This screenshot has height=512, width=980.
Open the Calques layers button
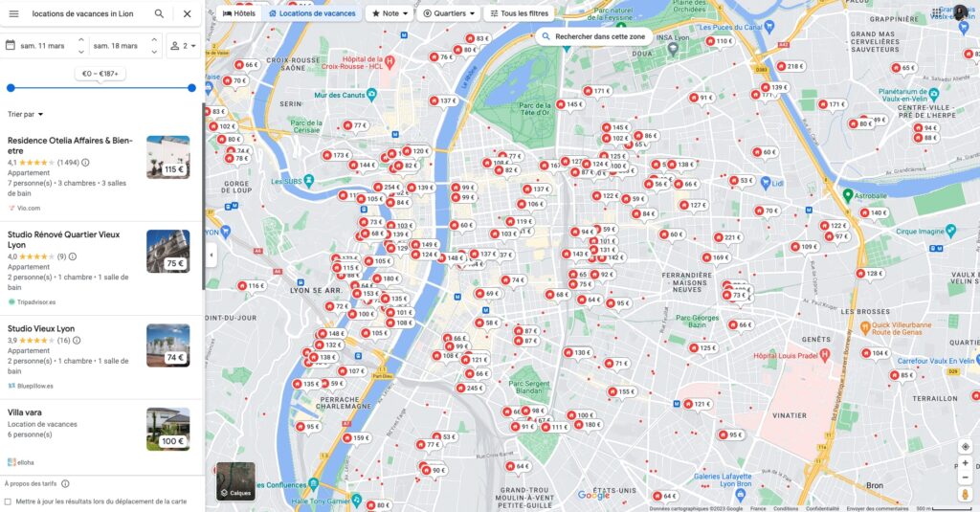point(235,481)
